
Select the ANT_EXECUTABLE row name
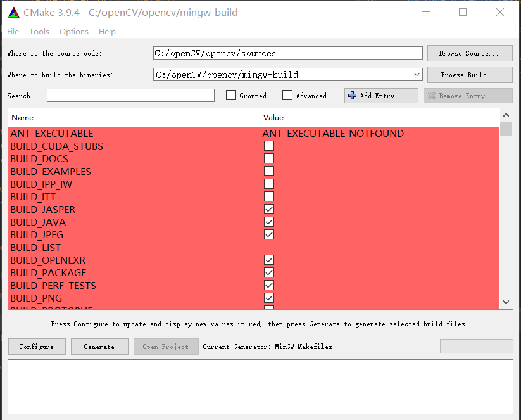52,134
